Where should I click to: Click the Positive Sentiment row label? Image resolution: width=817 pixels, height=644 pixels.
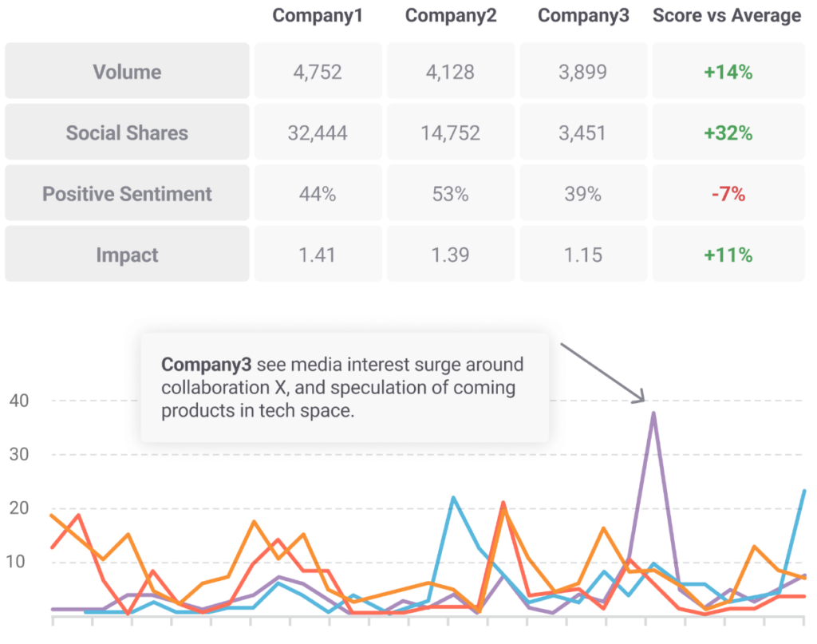pyautogui.click(x=127, y=194)
